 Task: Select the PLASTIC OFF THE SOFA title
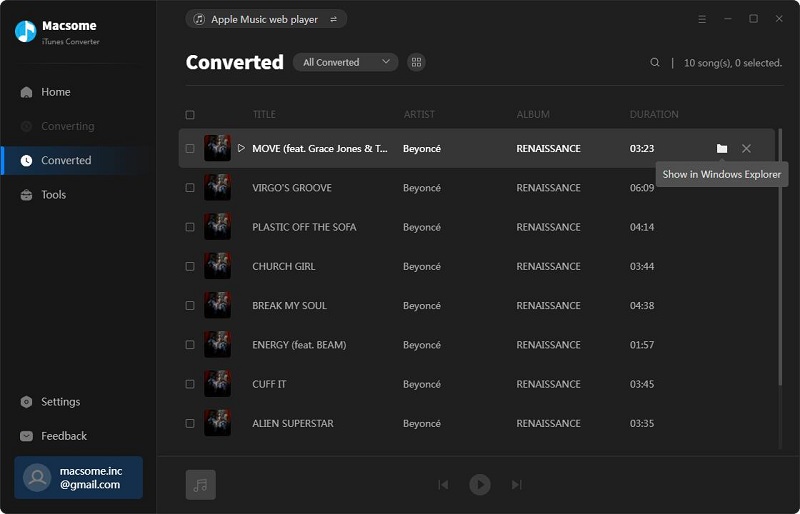(x=304, y=227)
